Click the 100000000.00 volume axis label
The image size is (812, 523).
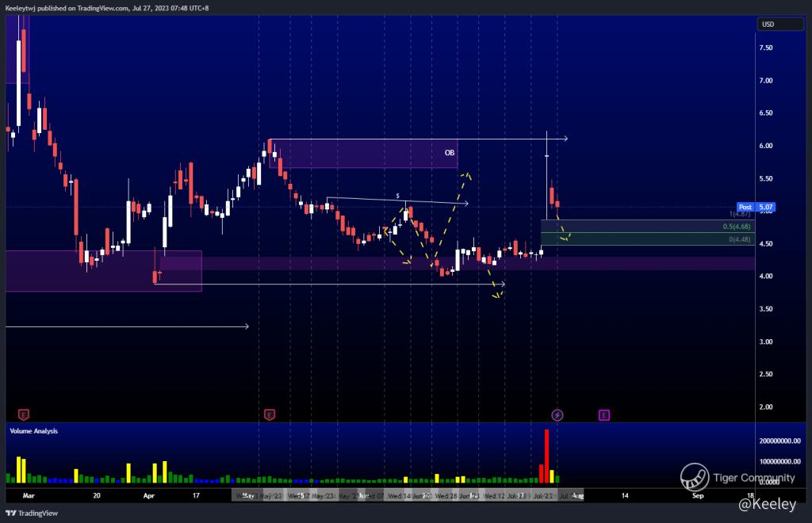click(780, 461)
